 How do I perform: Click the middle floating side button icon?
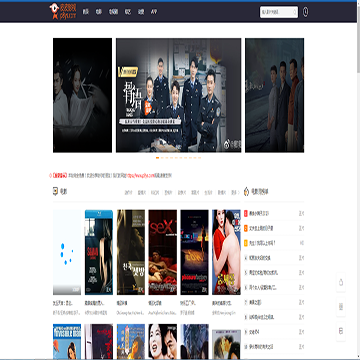[341, 307]
